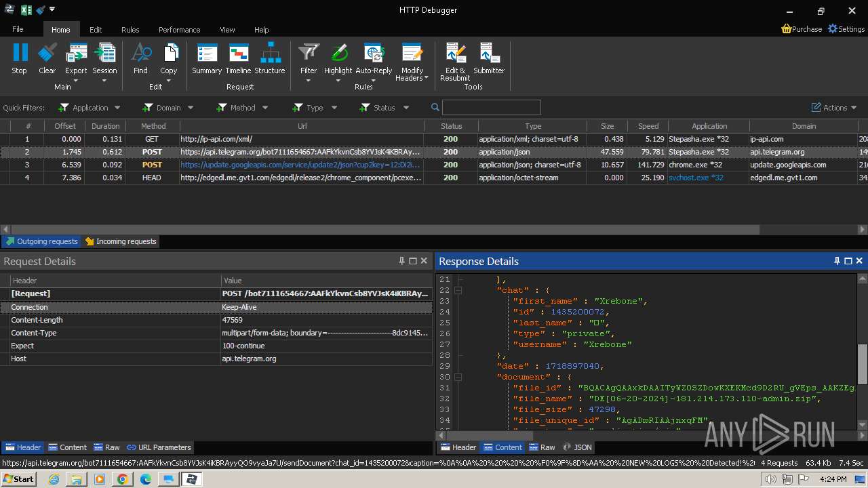Close the Request Details panel
Viewport: 868px width, 488px height.
[424, 261]
